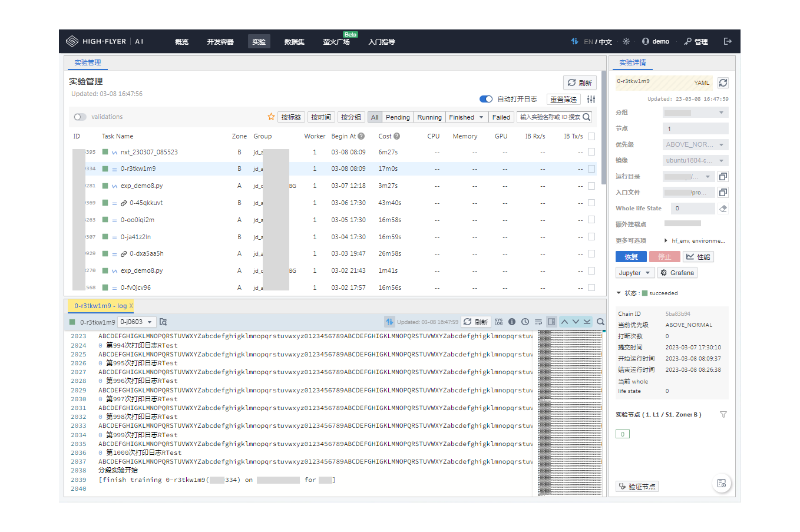Screen dimensions: 800x532
Task: Open the Finished status filter dropdown arrow
Action: click(481, 117)
